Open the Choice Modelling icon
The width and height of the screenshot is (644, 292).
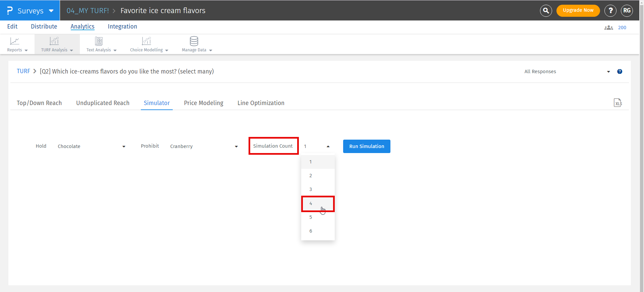pos(146,41)
